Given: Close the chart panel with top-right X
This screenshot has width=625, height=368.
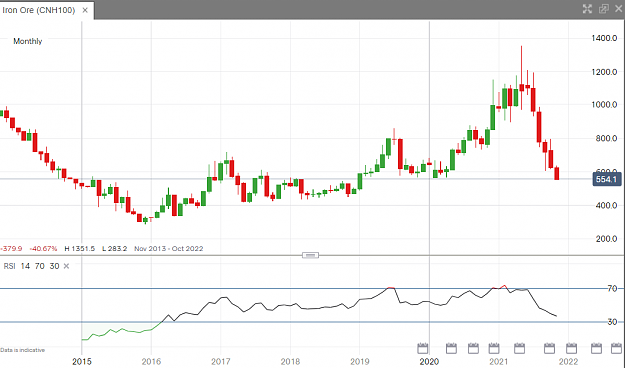Looking at the screenshot, I should [619, 9].
